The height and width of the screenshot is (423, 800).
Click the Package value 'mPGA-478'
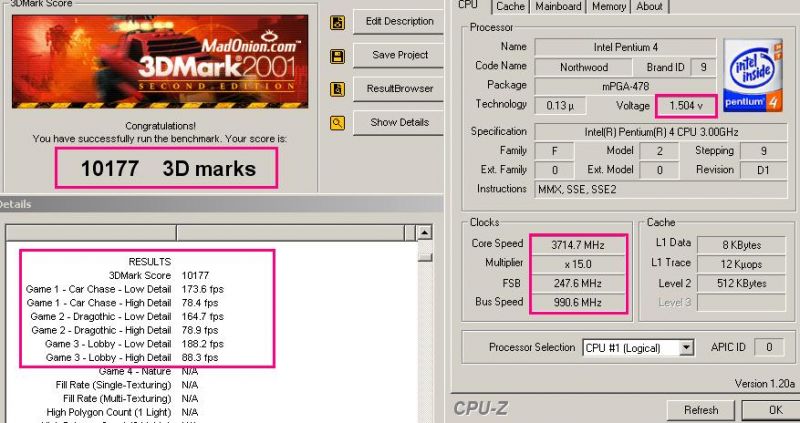626,86
